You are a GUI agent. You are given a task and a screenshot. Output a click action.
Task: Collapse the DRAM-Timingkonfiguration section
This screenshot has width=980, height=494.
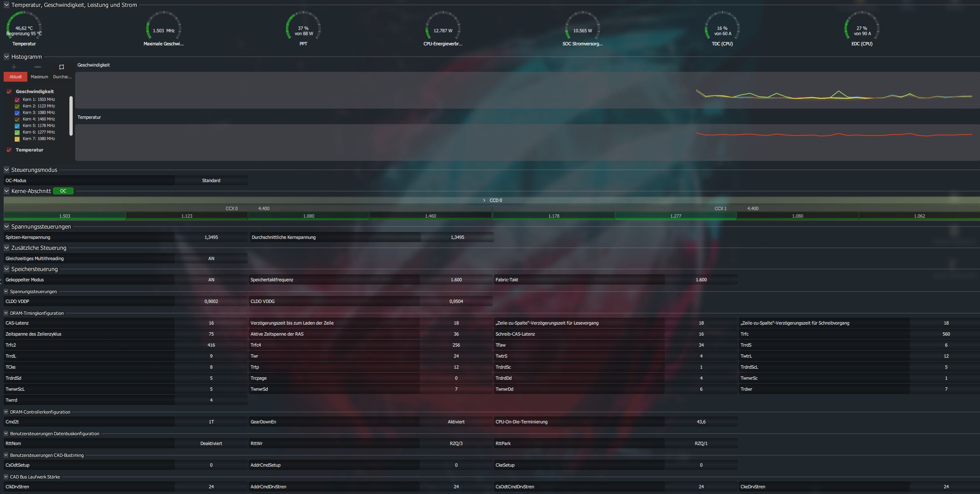pyautogui.click(x=6, y=313)
